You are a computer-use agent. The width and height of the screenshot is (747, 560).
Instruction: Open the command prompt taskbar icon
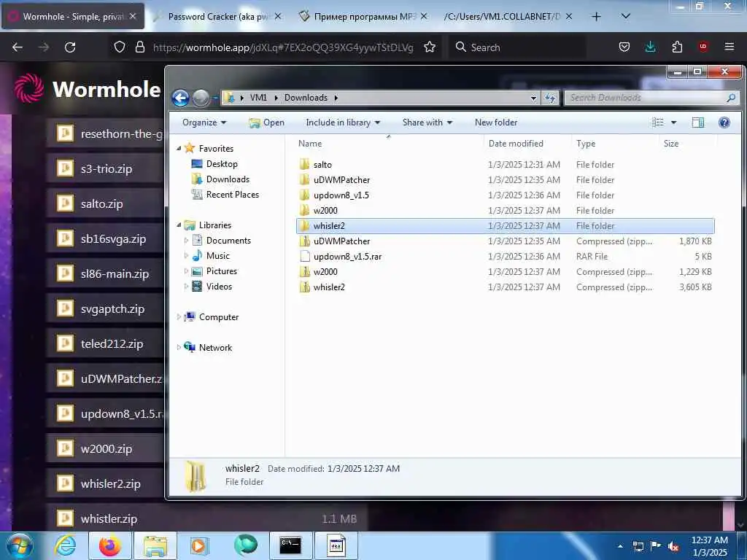(290, 545)
